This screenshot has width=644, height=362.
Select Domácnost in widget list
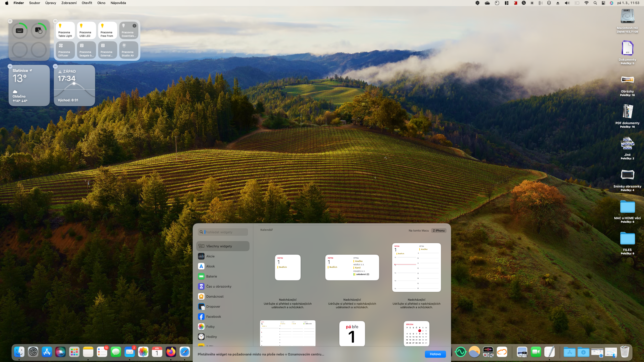[x=215, y=296]
